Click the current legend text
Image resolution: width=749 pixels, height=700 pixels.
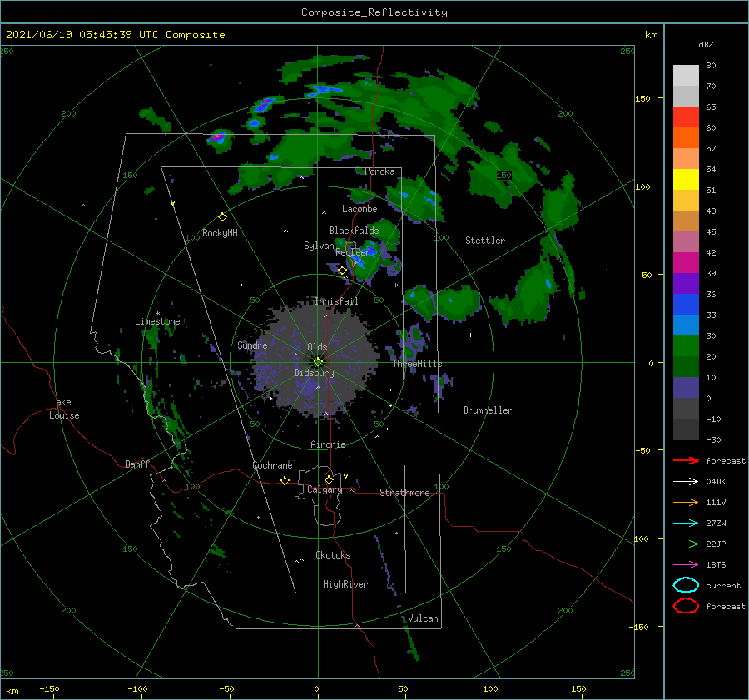click(723, 585)
